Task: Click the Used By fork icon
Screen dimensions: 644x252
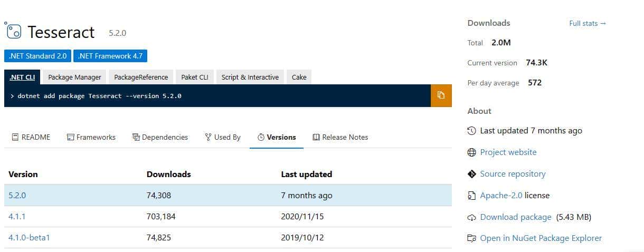Action: pyautogui.click(x=208, y=137)
